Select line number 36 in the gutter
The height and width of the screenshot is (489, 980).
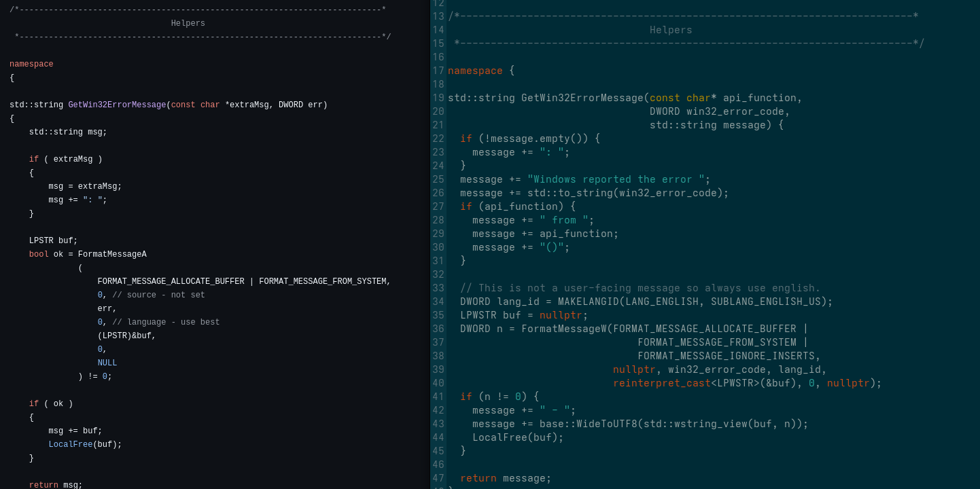coord(438,329)
